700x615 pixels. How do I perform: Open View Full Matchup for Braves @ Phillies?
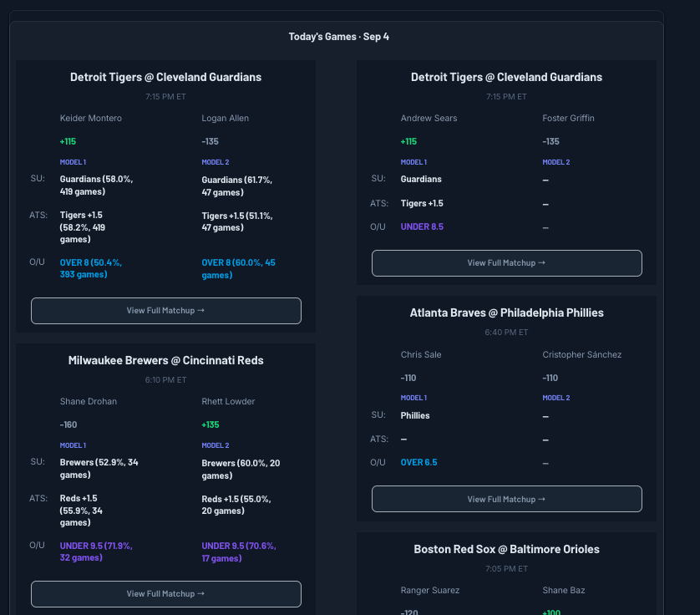507,499
